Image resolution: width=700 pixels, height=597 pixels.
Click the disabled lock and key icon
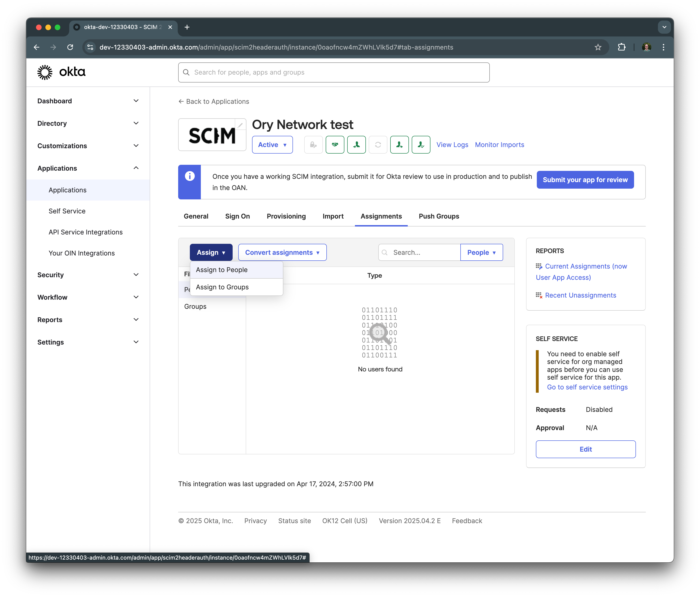click(x=313, y=145)
